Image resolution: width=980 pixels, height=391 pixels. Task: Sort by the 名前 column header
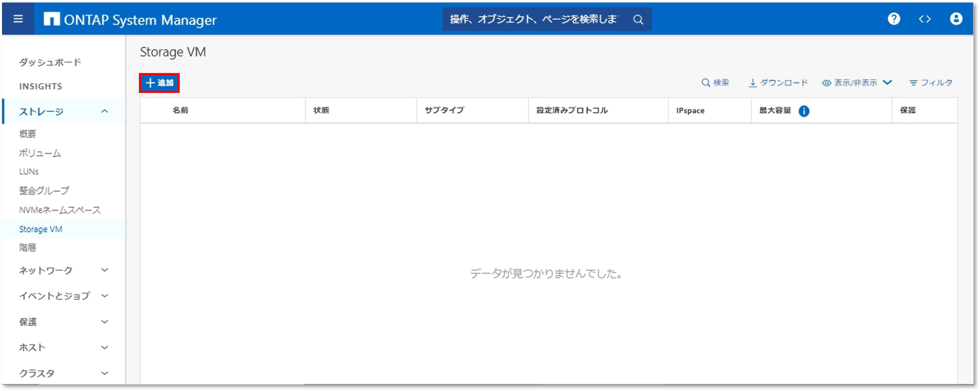pyautogui.click(x=180, y=111)
